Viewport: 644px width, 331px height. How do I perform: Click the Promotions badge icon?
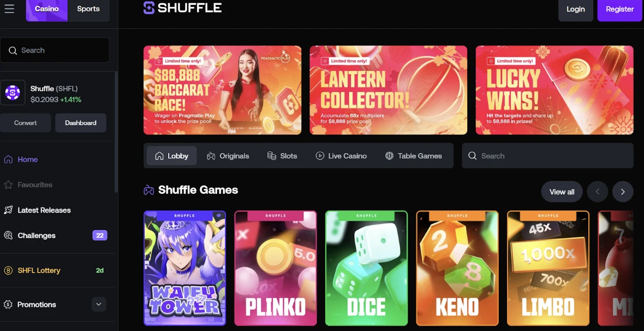click(8, 305)
